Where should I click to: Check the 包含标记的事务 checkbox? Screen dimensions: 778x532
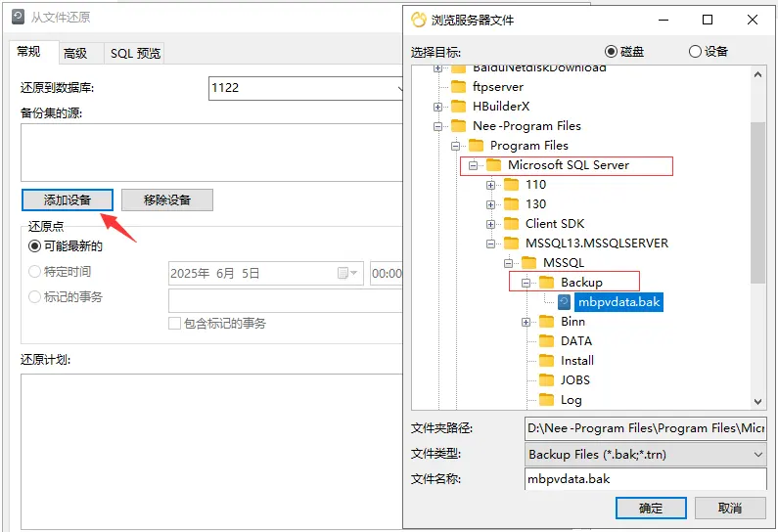click(x=174, y=324)
